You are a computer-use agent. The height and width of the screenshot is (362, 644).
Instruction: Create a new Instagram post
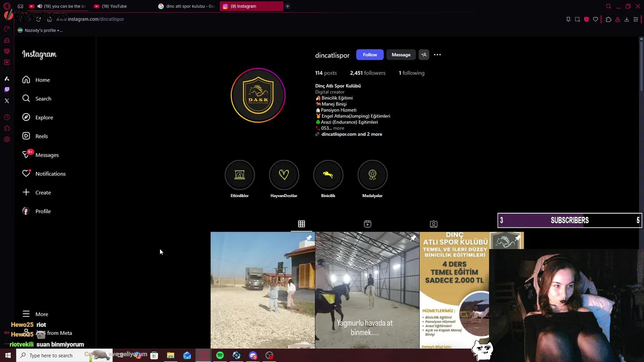point(36,193)
